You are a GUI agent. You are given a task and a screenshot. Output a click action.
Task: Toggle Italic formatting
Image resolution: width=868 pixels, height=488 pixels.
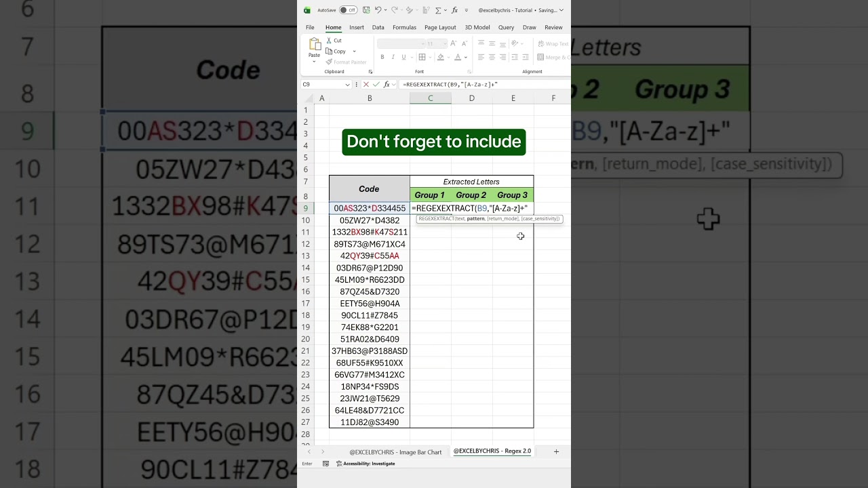coord(392,58)
